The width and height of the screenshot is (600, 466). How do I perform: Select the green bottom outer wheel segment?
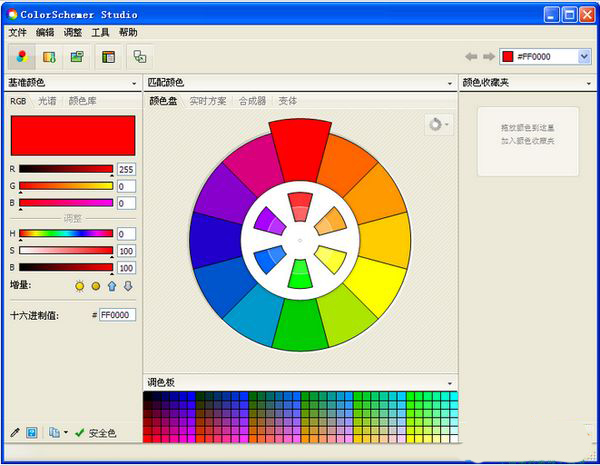click(x=300, y=325)
